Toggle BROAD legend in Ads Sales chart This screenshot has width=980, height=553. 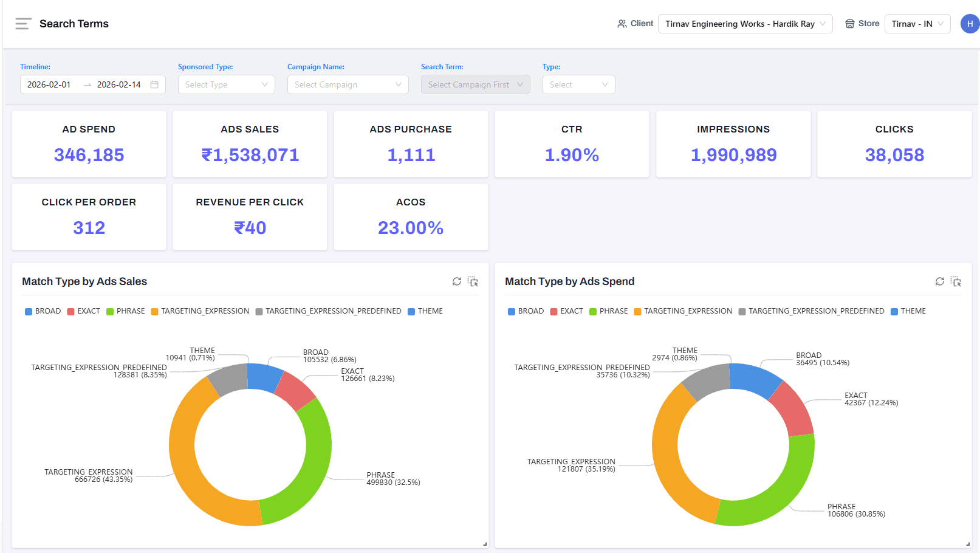[x=43, y=311]
